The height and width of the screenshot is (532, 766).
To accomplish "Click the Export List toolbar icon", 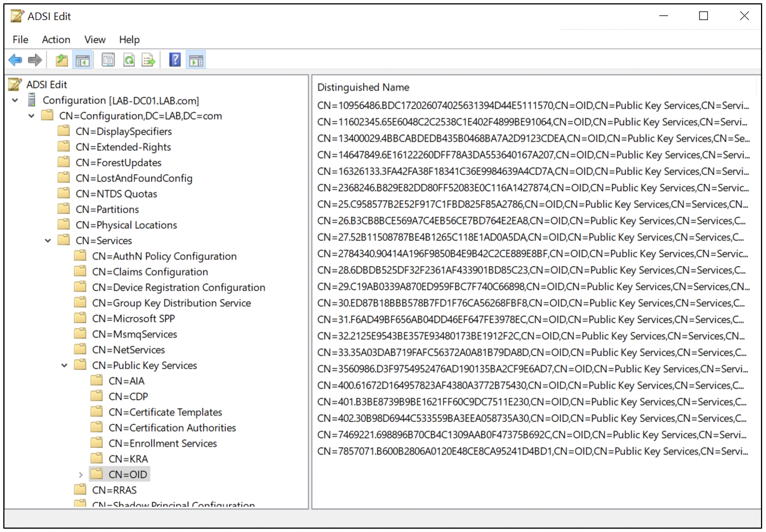I will click(148, 60).
